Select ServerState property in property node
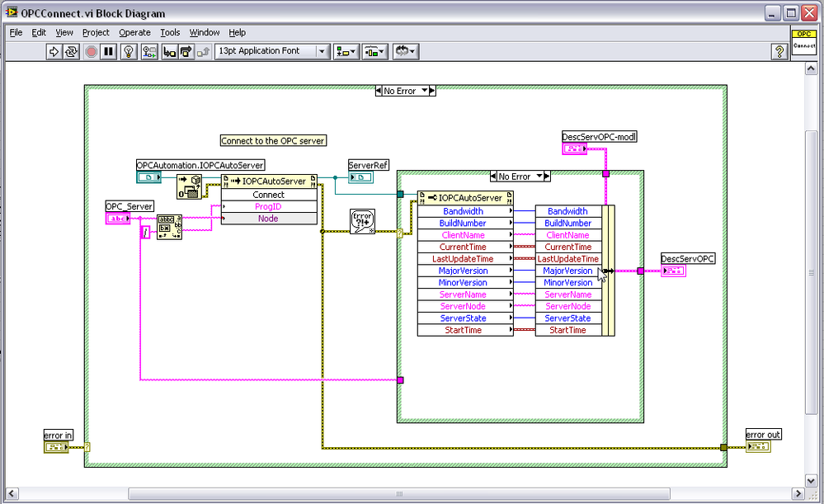824x504 pixels. tap(465, 318)
